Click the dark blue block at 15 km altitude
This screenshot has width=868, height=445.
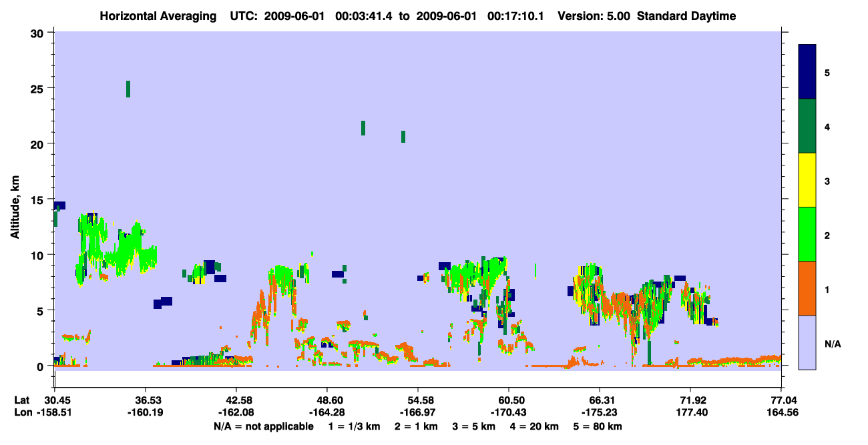pyautogui.click(x=59, y=205)
